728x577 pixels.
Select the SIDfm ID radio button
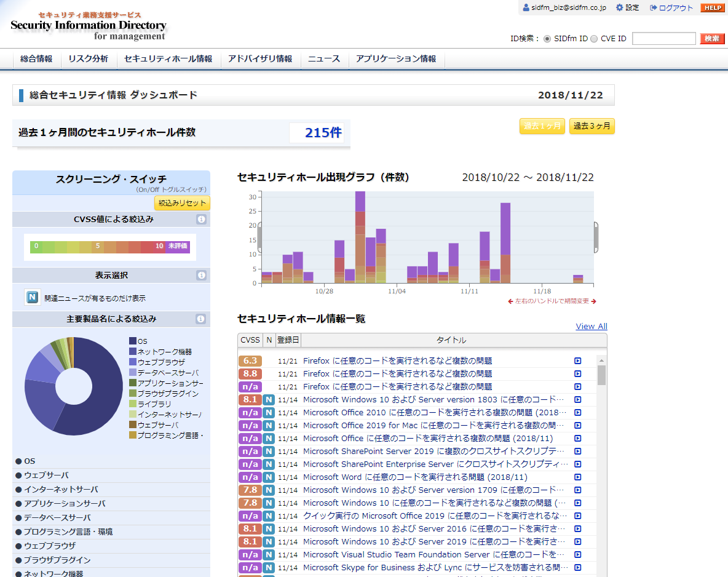547,39
